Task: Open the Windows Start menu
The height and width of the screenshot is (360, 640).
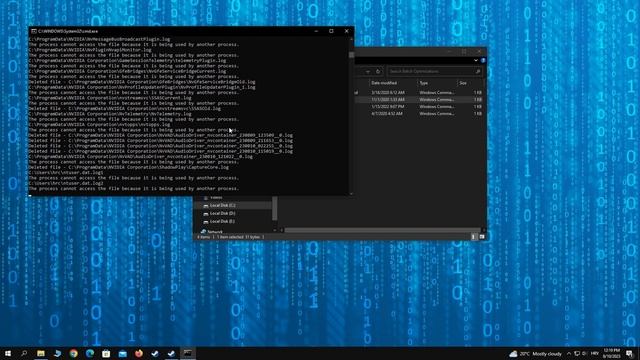Action: 8,353
